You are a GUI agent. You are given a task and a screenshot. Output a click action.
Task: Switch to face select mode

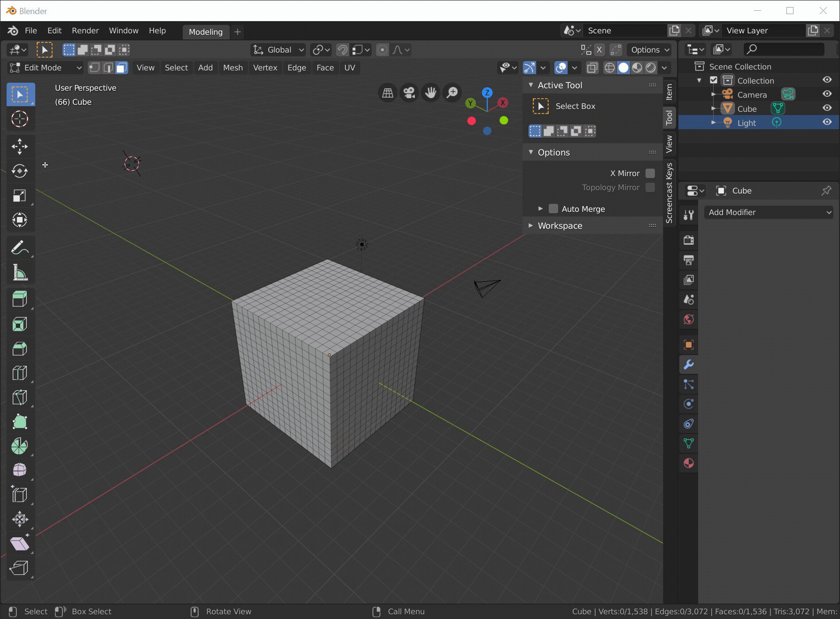point(122,68)
